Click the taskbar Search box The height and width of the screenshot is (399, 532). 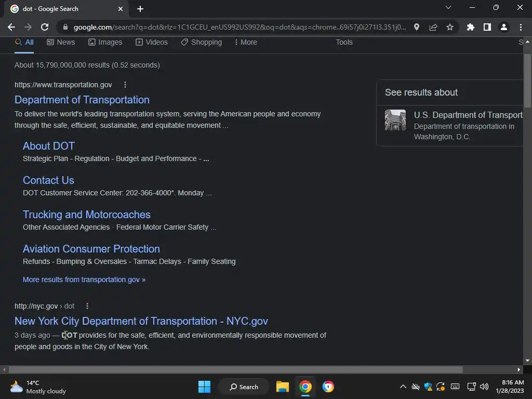244,387
